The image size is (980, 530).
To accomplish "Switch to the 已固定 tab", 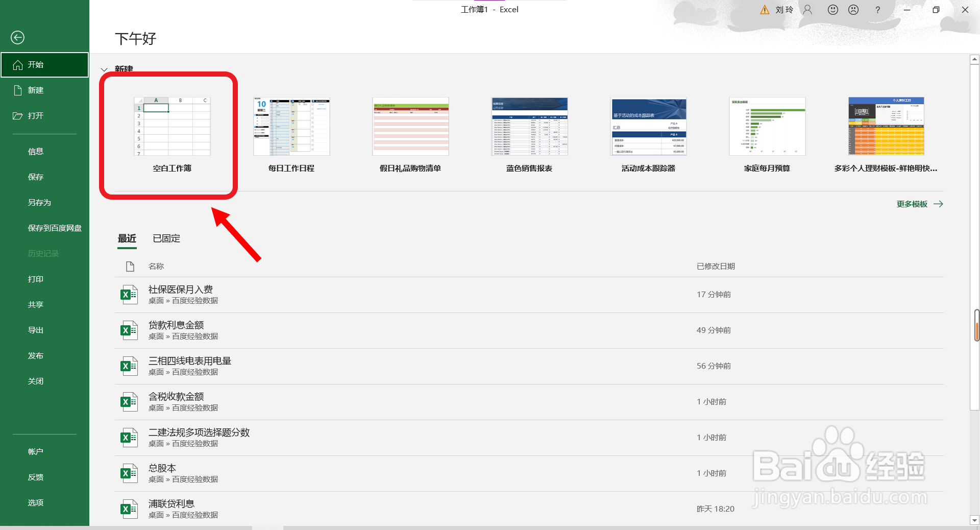I will pos(165,238).
